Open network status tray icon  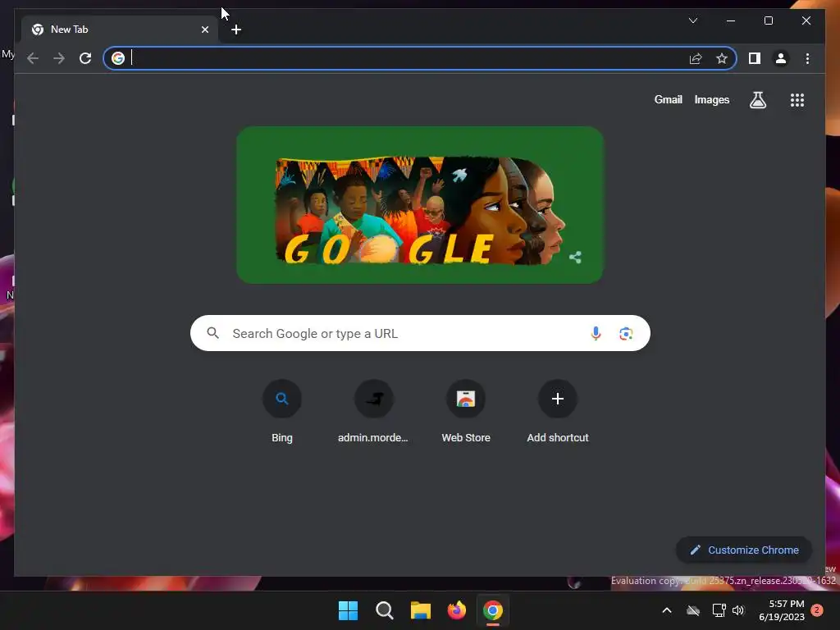[x=719, y=610]
